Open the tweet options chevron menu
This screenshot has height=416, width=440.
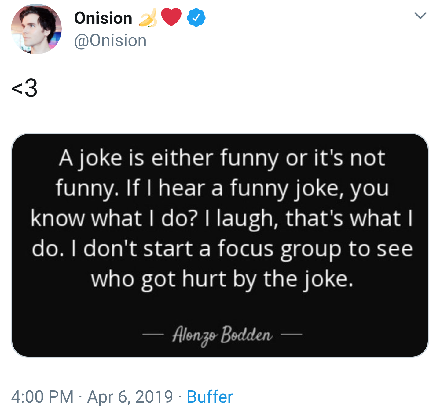[x=420, y=16]
